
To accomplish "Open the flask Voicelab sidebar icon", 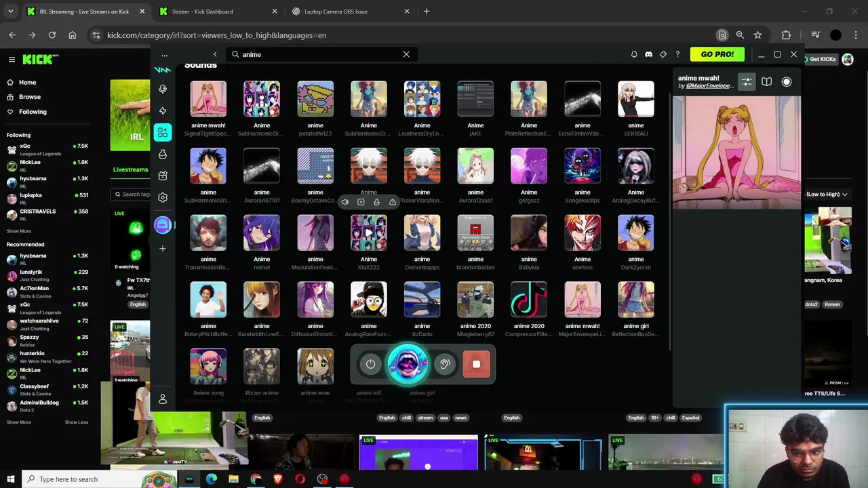I will pos(163,154).
